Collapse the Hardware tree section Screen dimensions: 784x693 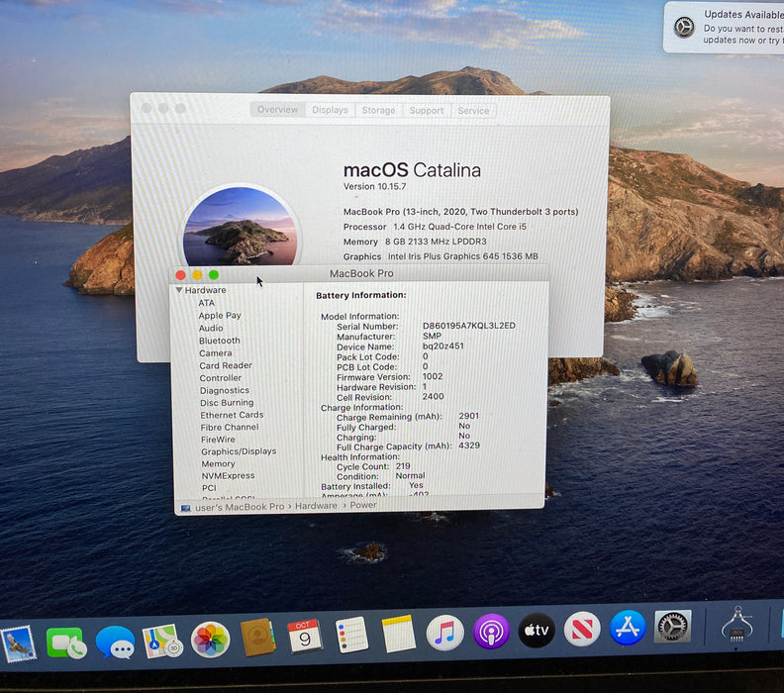click(x=179, y=290)
